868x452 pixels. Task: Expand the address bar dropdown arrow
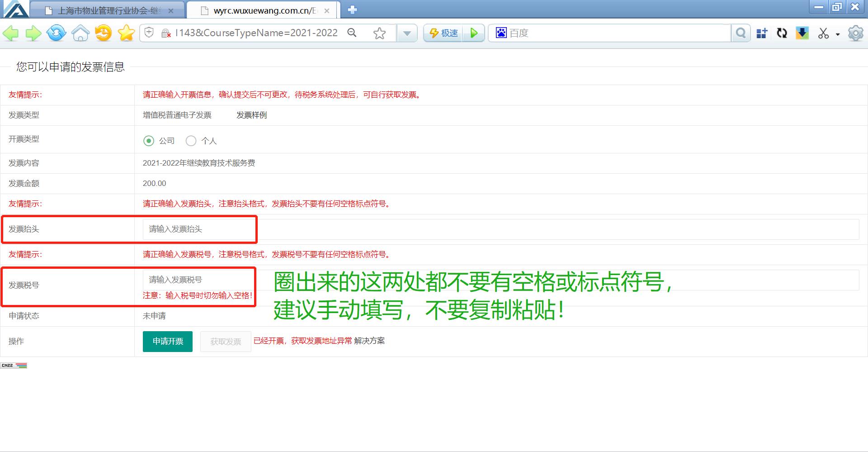[x=407, y=33]
